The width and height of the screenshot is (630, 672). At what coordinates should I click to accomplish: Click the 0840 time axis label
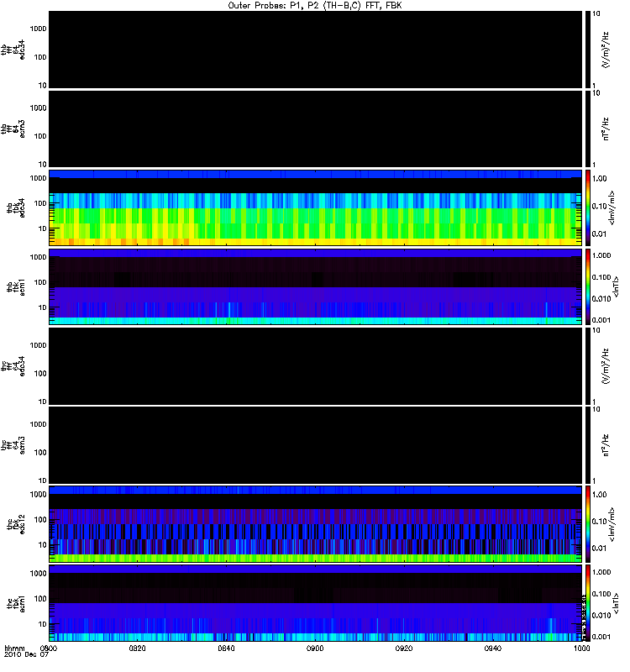pyautogui.click(x=226, y=648)
